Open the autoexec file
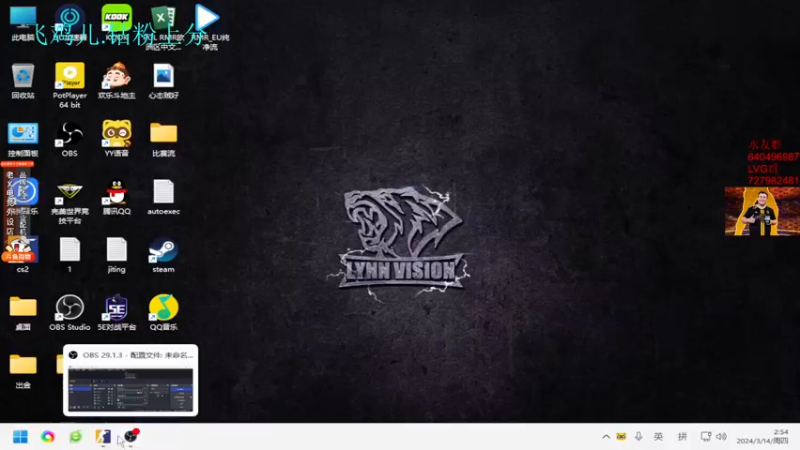Viewport: 800px width, 450px height. (x=163, y=197)
